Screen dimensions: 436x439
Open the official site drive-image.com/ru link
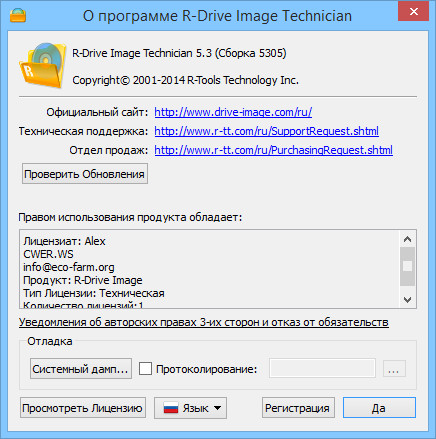pos(233,112)
